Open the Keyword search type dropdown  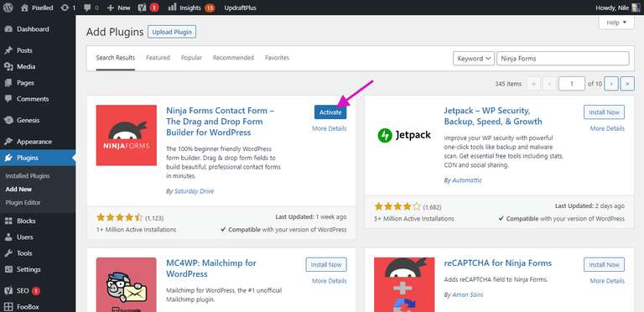pos(474,59)
